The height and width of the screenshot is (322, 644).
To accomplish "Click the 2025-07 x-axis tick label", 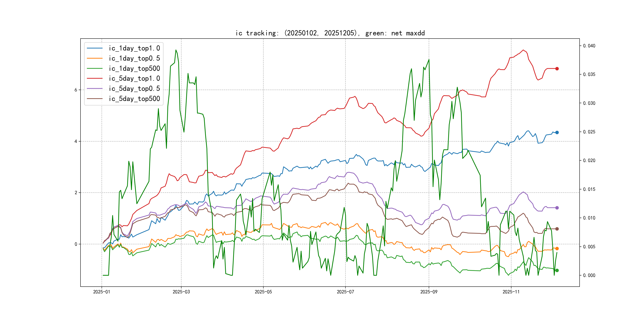I will [x=345, y=292].
